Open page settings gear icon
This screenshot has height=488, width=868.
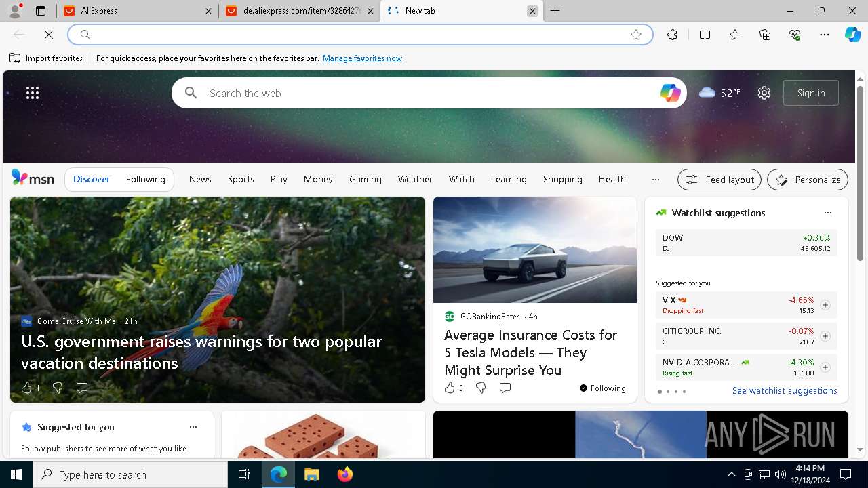(x=764, y=93)
